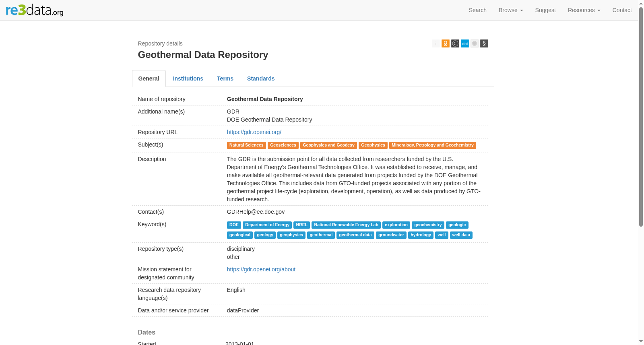
Task: Click the re3data.org logo
Action: coord(35,10)
